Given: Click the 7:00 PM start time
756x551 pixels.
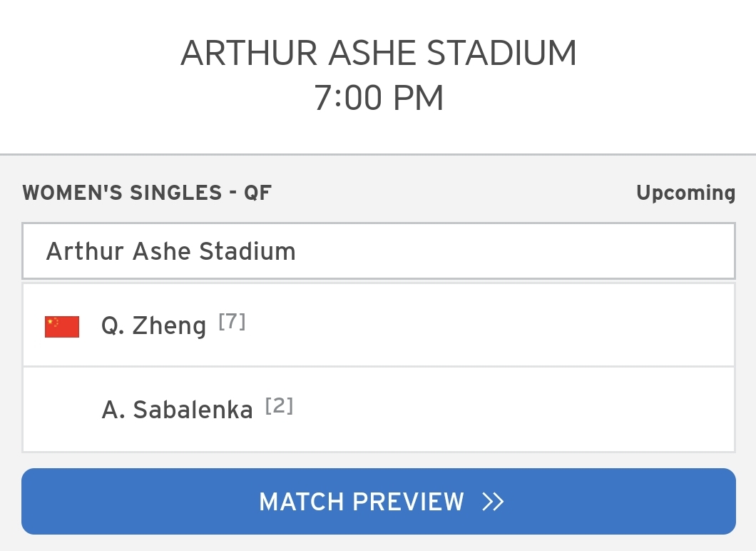Looking at the screenshot, I should (x=379, y=98).
